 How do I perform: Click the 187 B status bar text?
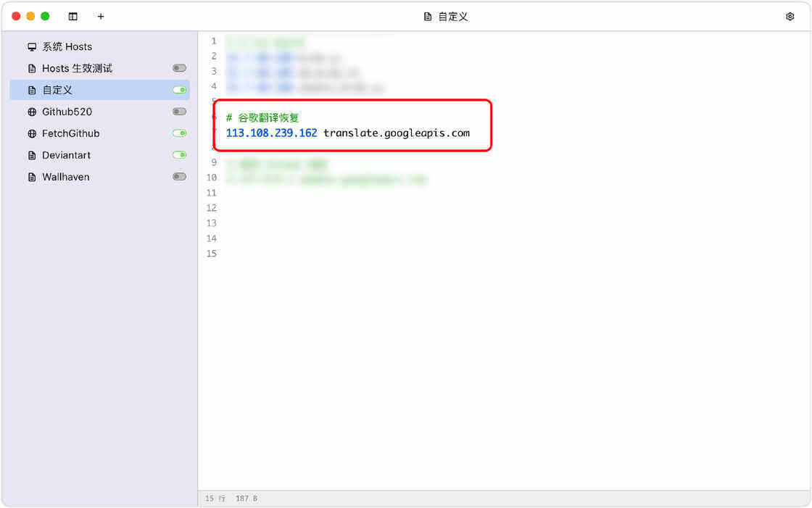pyautogui.click(x=246, y=498)
